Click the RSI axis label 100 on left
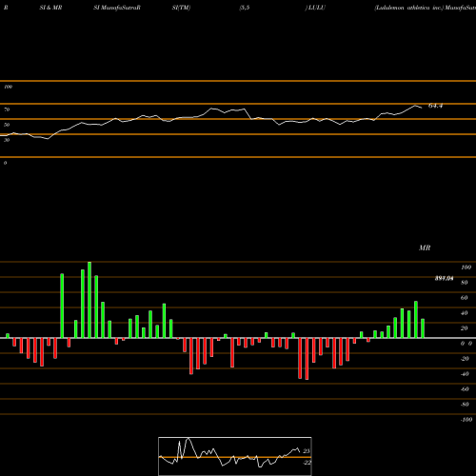Screen dimensions: 476x476 tap(8, 87)
